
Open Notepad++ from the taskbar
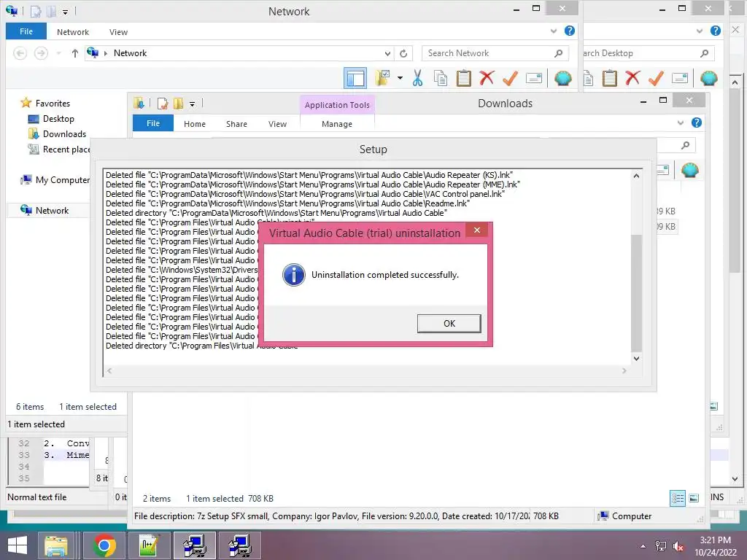coord(149,545)
